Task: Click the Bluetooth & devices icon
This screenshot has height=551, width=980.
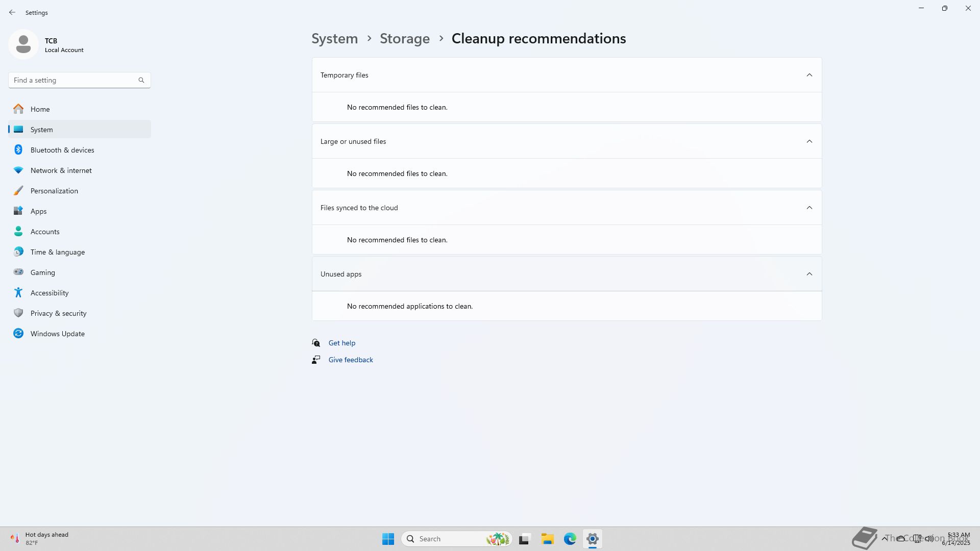Action: [18, 150]
